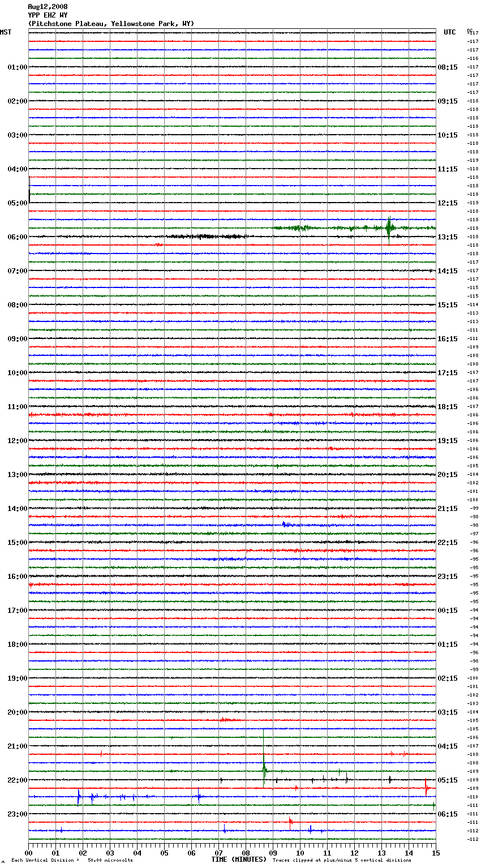
Task: Select the 21:00 MST time label
Action: click(18, 746)
